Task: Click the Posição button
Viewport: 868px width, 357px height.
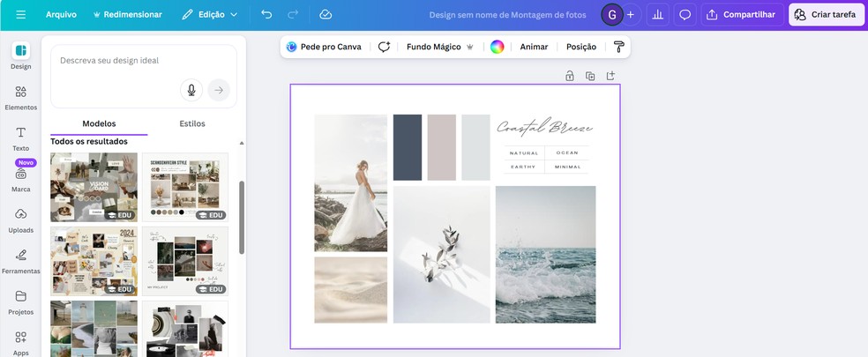Action: [x=581, y=47]
